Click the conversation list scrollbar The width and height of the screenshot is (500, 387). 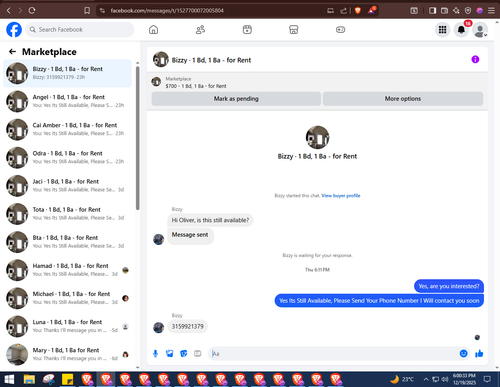[x=138, y=138]
